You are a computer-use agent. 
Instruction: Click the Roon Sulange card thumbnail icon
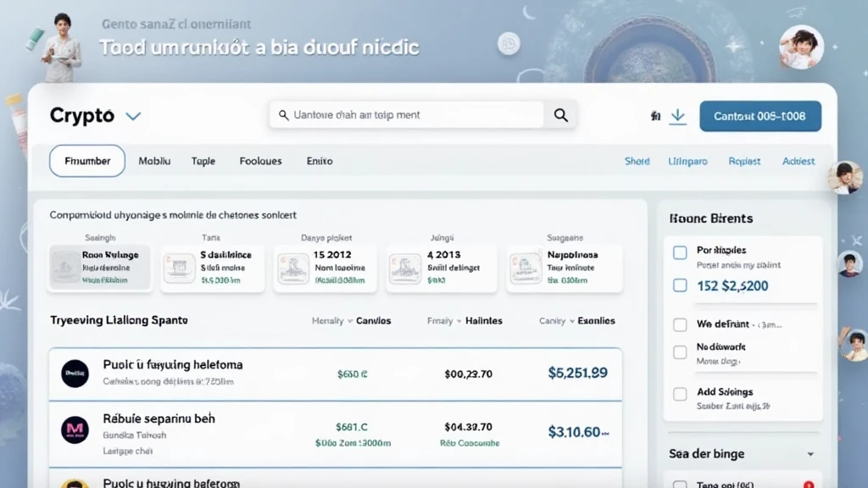point(64,268)
